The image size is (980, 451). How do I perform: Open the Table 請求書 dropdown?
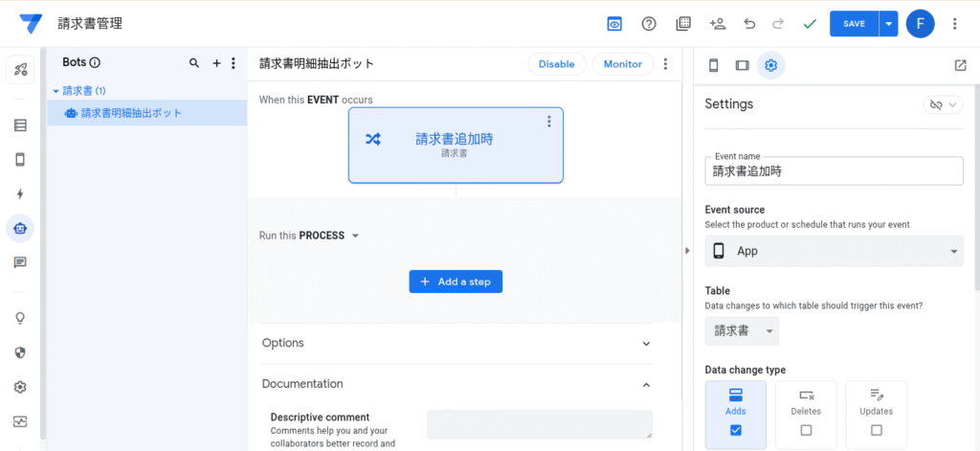(742, 331)
